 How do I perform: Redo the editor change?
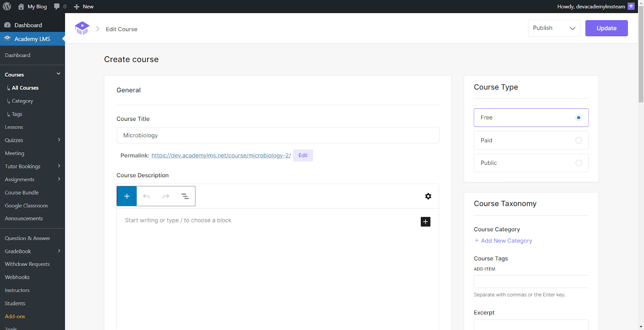pyautogui.click(x=166, y=196)
